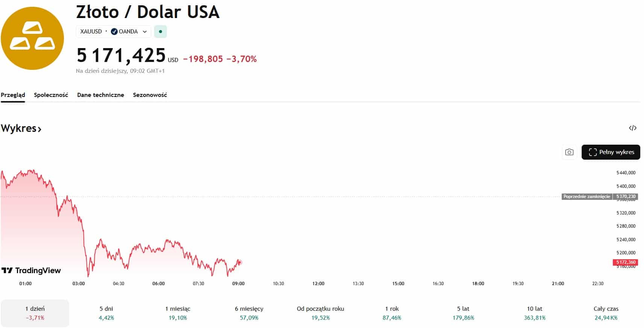This screenshot has height=328, width=644.
Task: Click the green market status indicator
Action: tap(161, 32)
